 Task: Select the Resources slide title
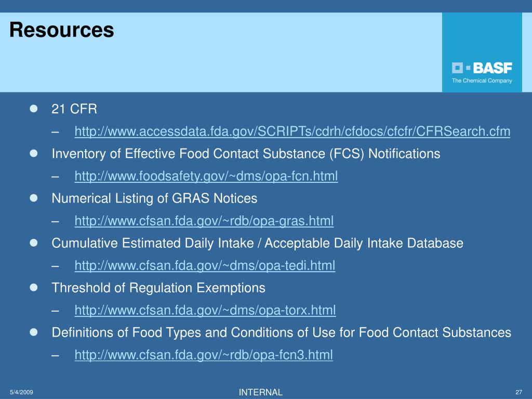pos(62,30)
